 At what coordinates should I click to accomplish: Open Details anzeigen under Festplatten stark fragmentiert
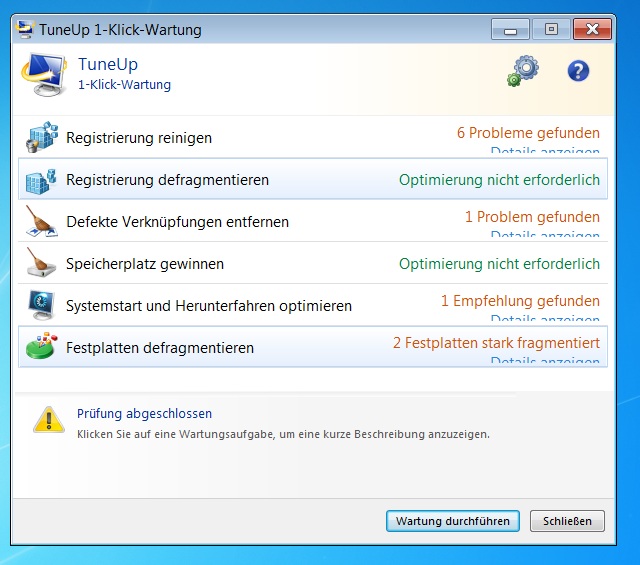point(545,360)
